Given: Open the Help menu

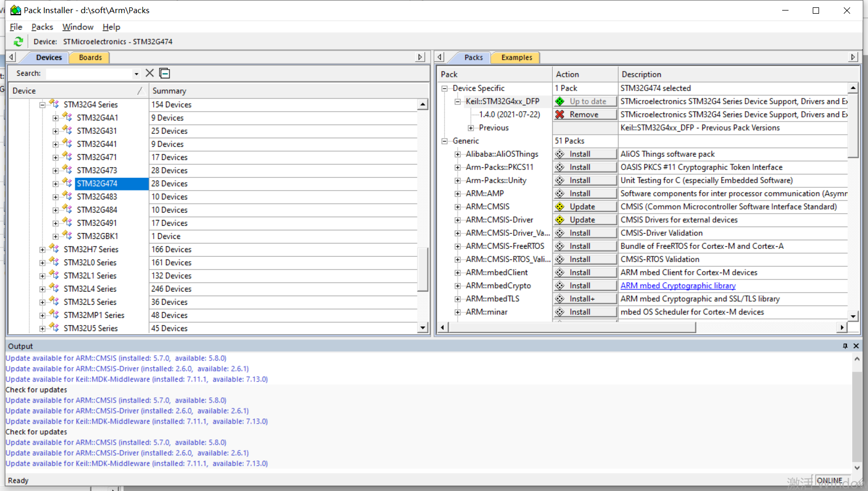Looking at the screenshot, I should click(111, 27).
